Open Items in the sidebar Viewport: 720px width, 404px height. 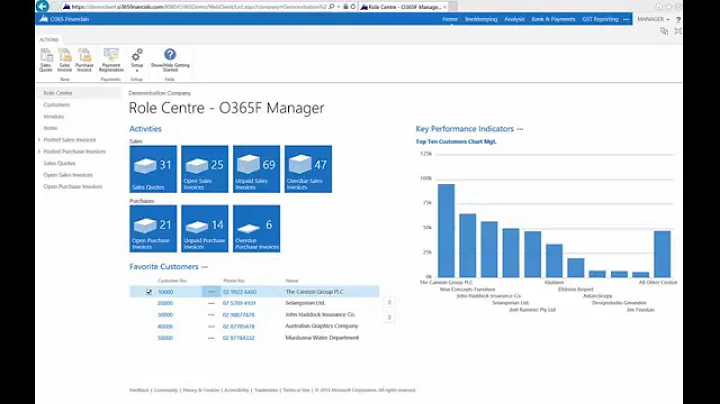(x=51, y=128)
